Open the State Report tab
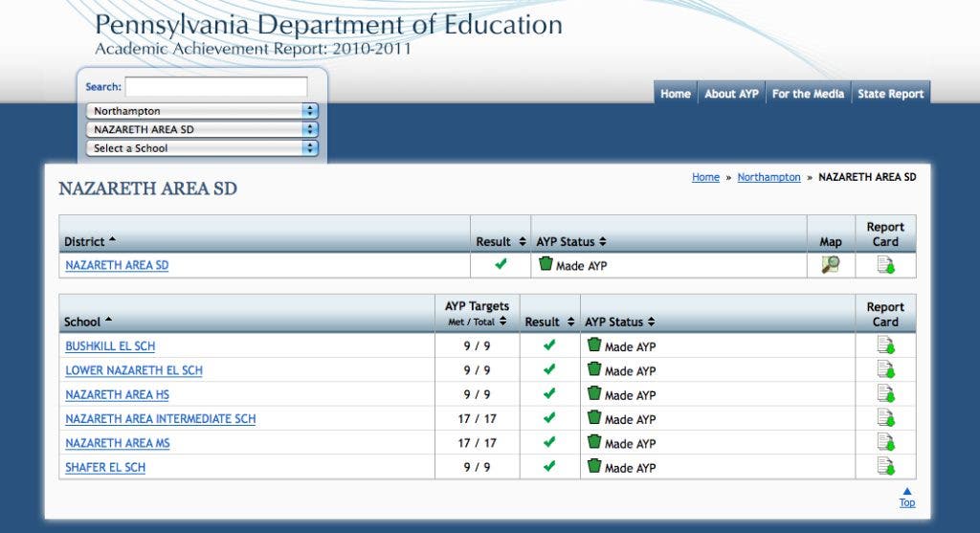The width and height of the screenshot is (980, 533). (891, 94)
